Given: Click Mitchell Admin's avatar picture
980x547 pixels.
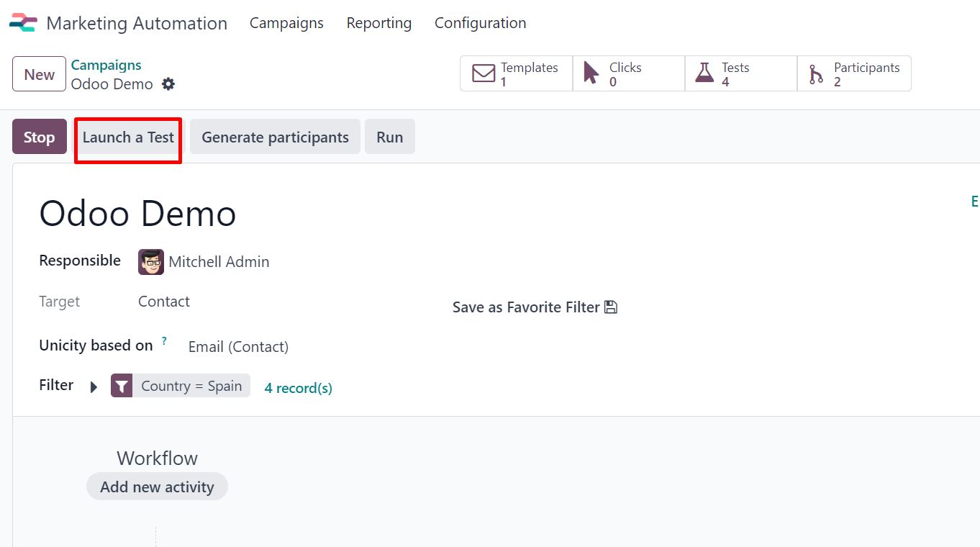Looking at the screenshot, I should click(151, 262).
